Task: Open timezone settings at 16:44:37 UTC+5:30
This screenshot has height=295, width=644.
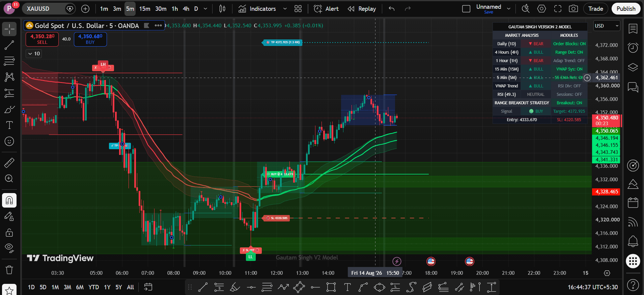Action: (x=593, y=287)
